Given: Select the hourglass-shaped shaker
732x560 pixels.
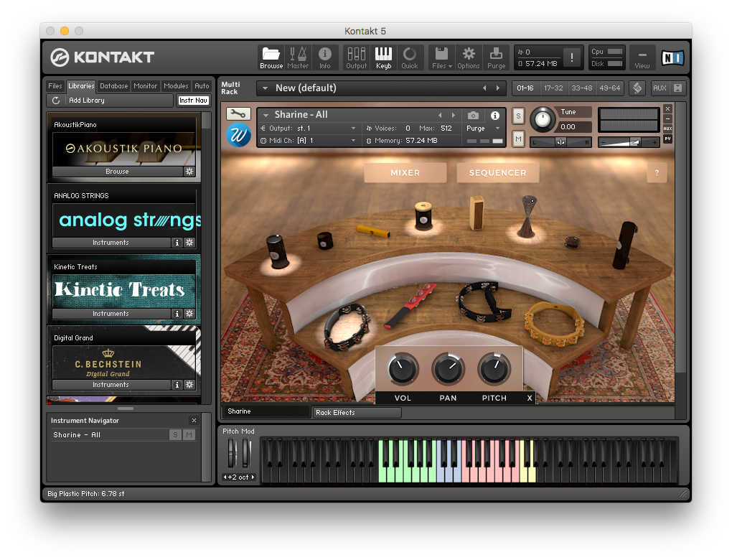Looking at the screenshot, I should click(x=527, y=216).
